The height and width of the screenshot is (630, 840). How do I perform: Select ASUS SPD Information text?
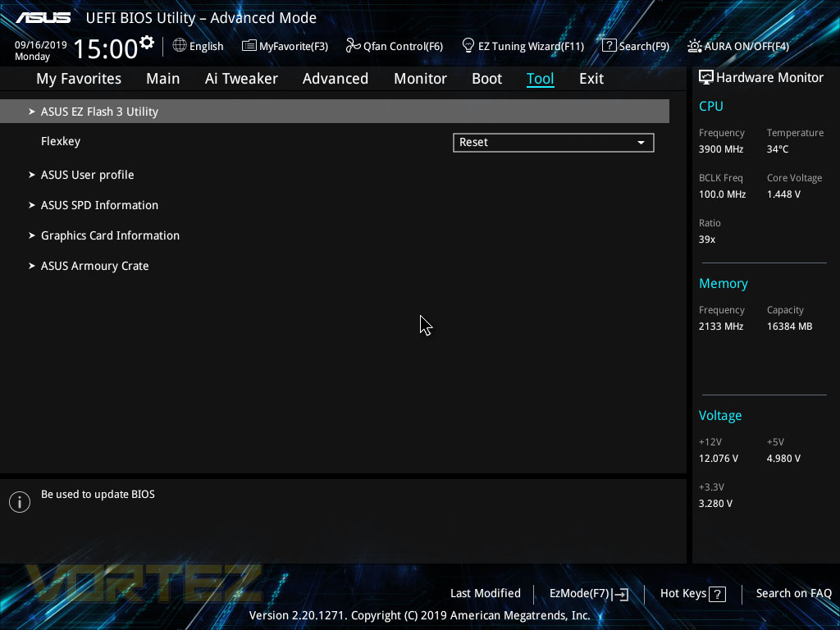click(x=99, y=205)
